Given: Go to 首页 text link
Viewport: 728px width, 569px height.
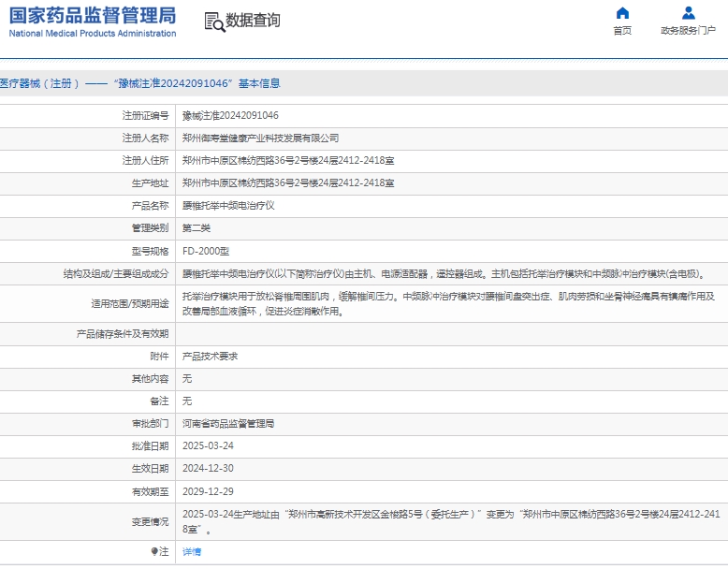Looking at the screenshot, I should tap(622, 31).
